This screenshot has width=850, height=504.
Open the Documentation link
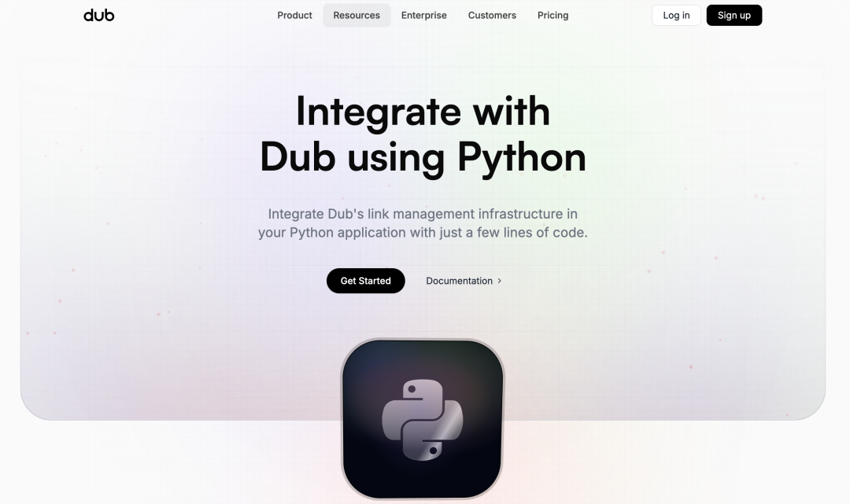(x=464, y=281)
